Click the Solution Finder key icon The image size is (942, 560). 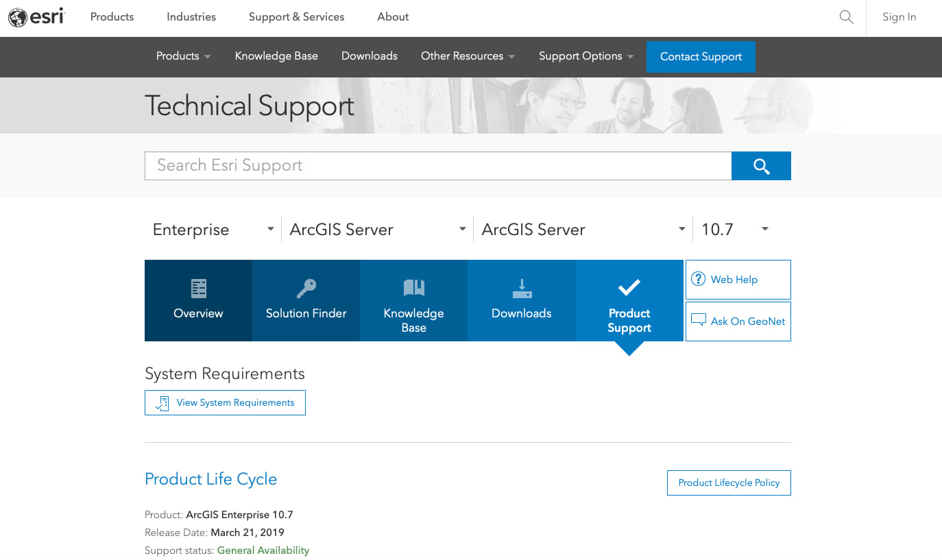coord(306,288)
